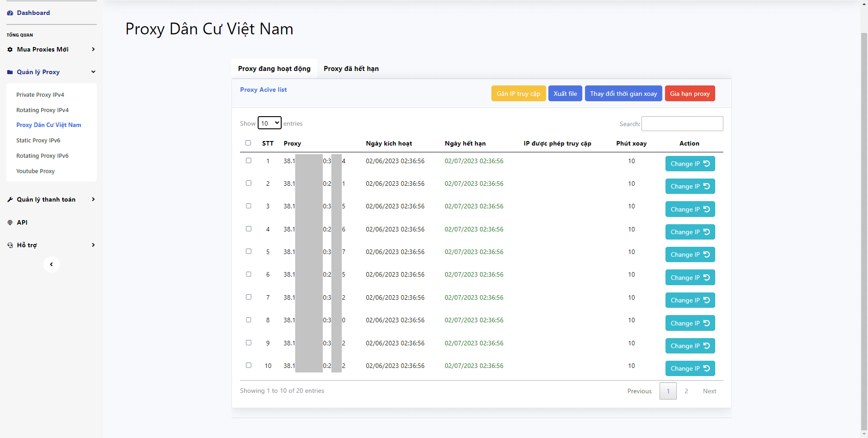Screen dimensions: 868x438
Task: Click the gear icon beside Mua Proxies Mới
Action: click(x=10, y=50)
